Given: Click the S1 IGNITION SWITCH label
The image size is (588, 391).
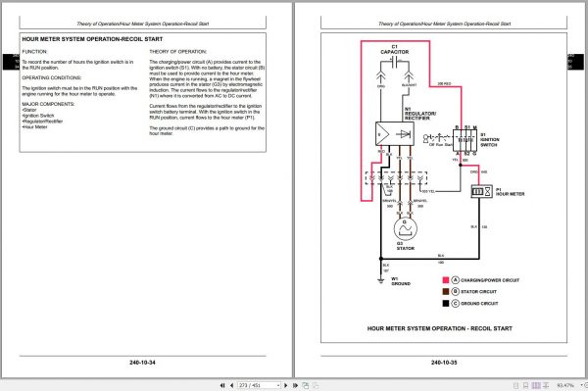Looking at the screenshot, I should [x=490, y=139].
